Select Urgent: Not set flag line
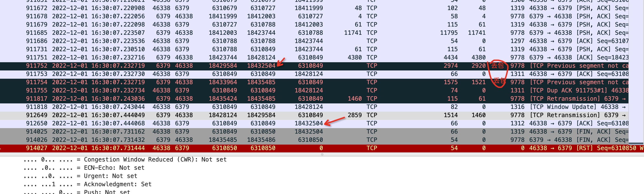644x194 pixels. (80, 176)
